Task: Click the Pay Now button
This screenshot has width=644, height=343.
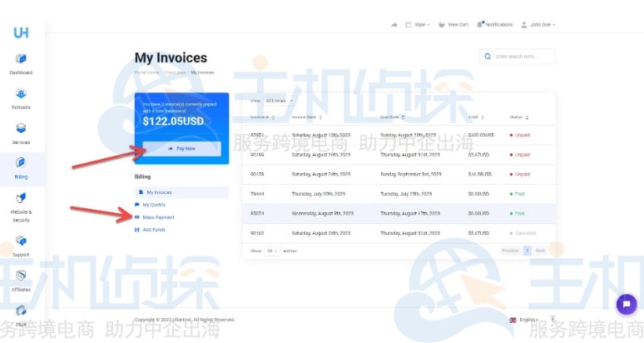Action: 181,149
